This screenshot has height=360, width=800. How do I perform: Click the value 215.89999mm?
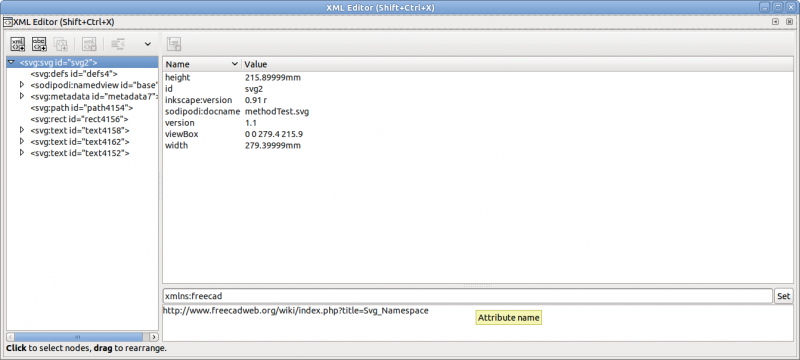(272, 78)
